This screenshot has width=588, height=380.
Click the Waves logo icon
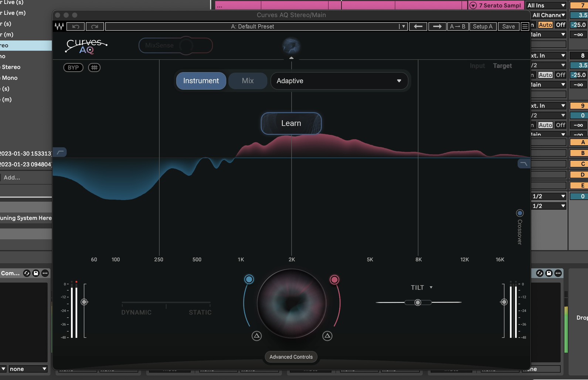coord(59,27)
